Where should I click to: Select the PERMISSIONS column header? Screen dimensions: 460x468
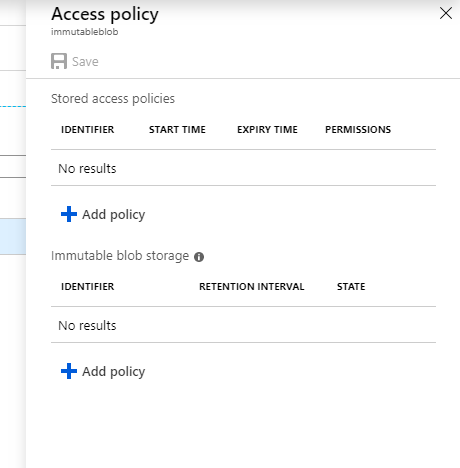[358, 130]
